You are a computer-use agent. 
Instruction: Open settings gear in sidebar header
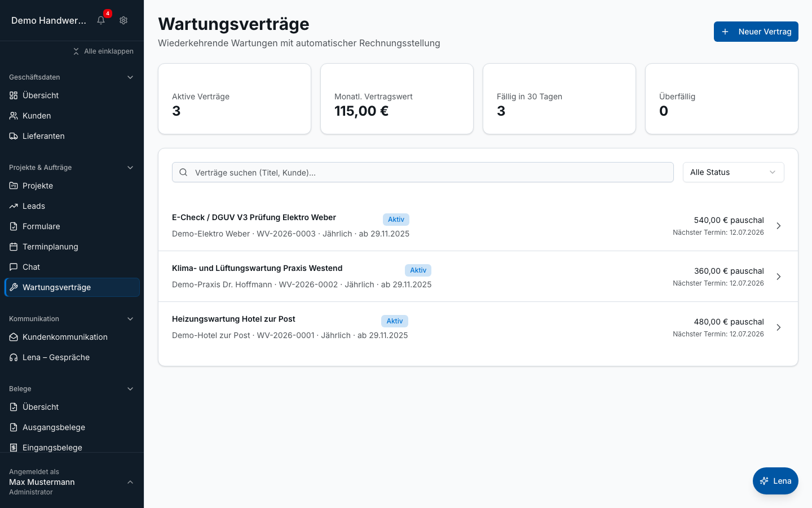point(123,20)
